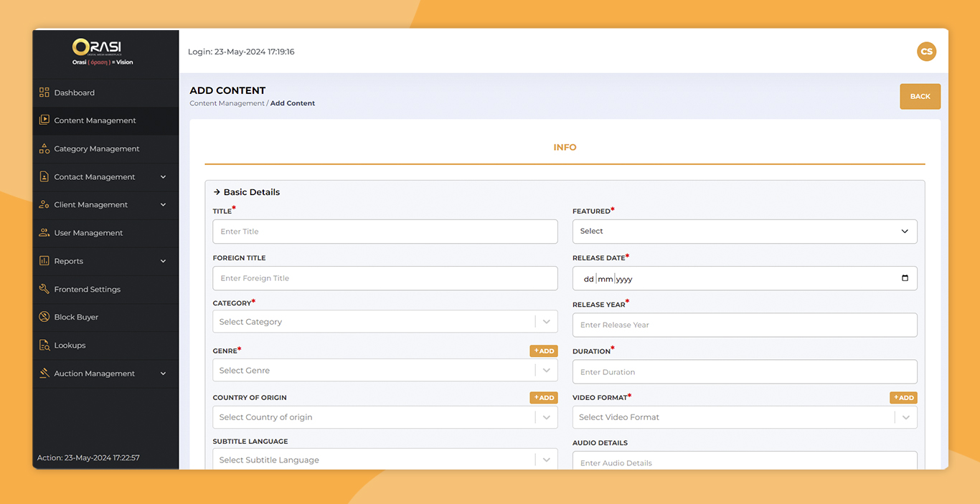
Task: Click the Enter Audio Details field
Action: [745, 461]
